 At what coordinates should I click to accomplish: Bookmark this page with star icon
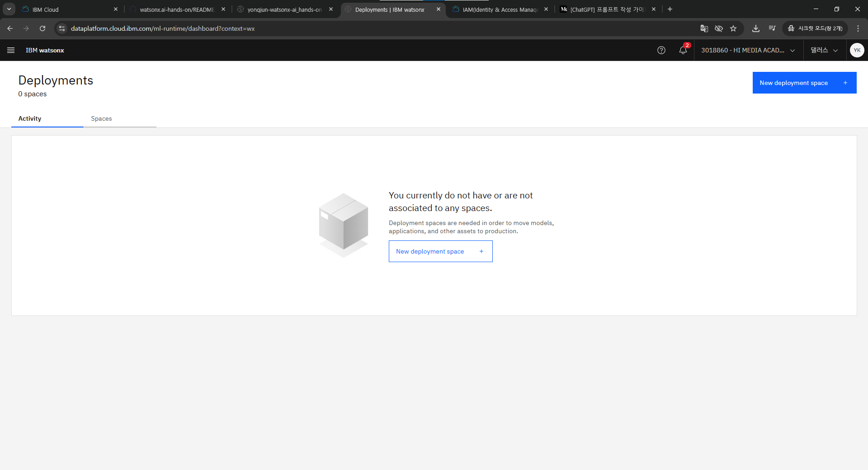tap(733, 28)
